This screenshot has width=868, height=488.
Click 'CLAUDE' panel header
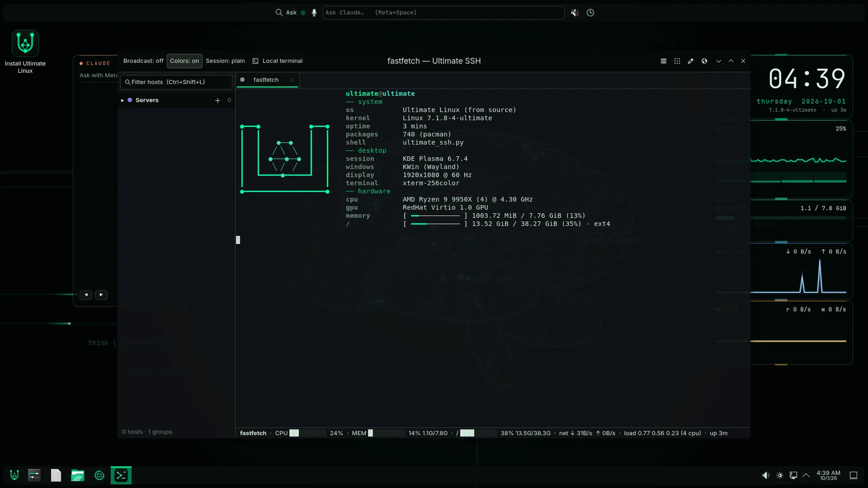pyautogui.click(x=98, y=63)
